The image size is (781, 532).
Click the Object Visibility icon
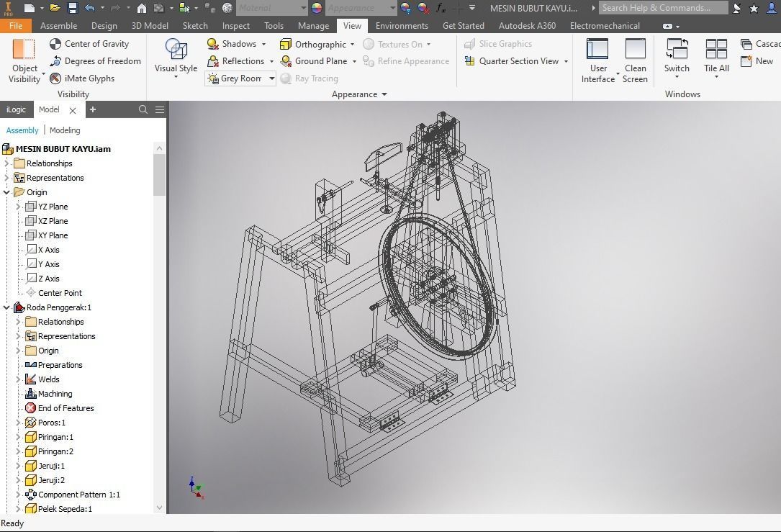pyautogui.click(x=24, y=50)
